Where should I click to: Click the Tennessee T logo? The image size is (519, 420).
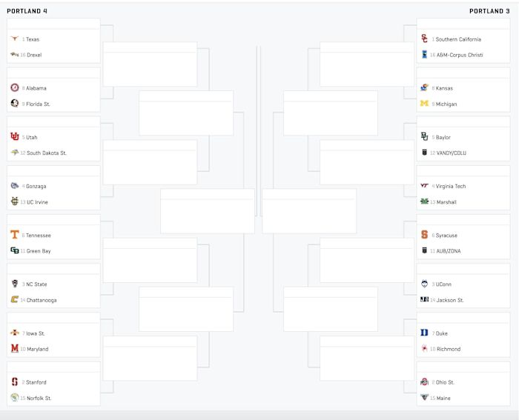tap(15, 235)
